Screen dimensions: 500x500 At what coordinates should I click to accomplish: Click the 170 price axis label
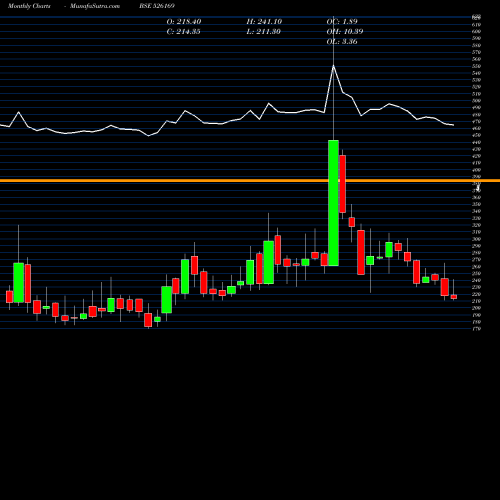click(477, 329)
